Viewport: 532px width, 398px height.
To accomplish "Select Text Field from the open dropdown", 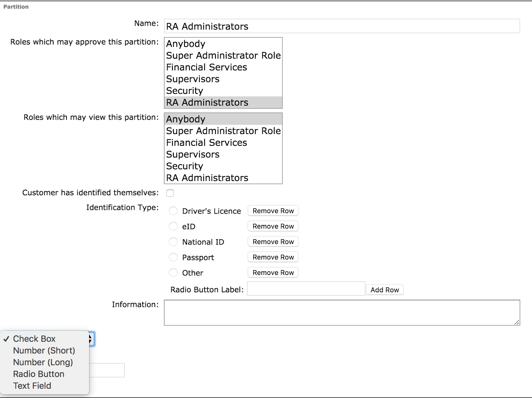I will (x=32, y=386).
